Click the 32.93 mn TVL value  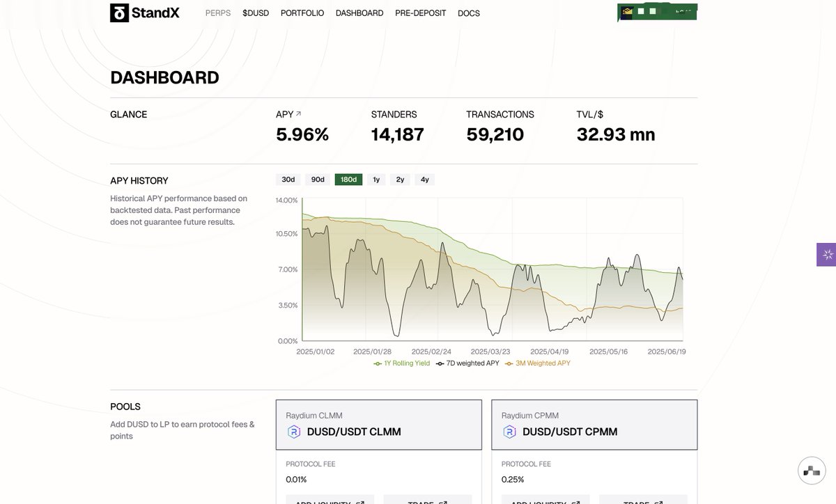[616, 134]
